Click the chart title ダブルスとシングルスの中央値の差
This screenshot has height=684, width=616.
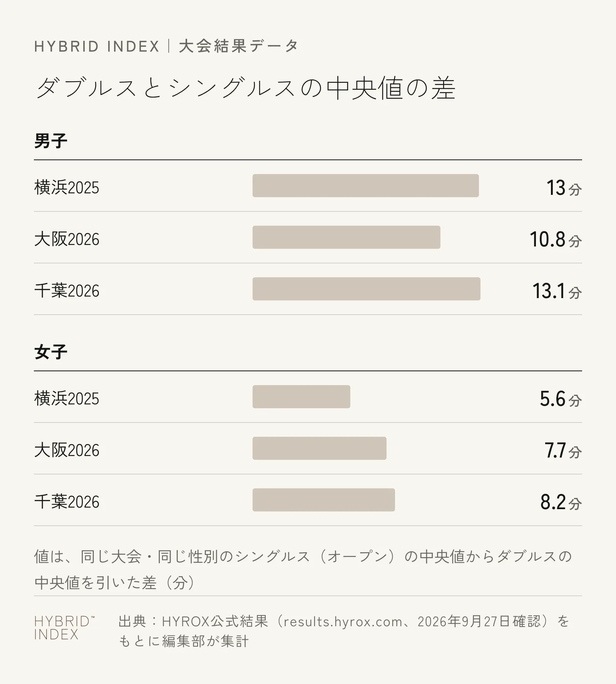tap(245, 88)
